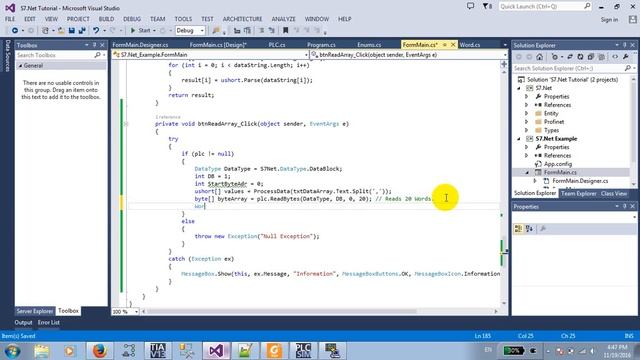Click the Solution Explorer Refresh icon
Screen dimensions: 640x360
tap(580, 57)
